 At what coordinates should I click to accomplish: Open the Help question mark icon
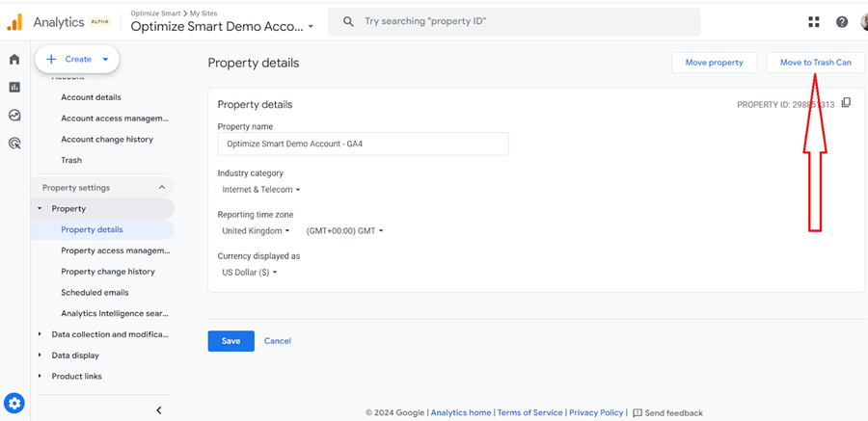[x=842, y=22]
